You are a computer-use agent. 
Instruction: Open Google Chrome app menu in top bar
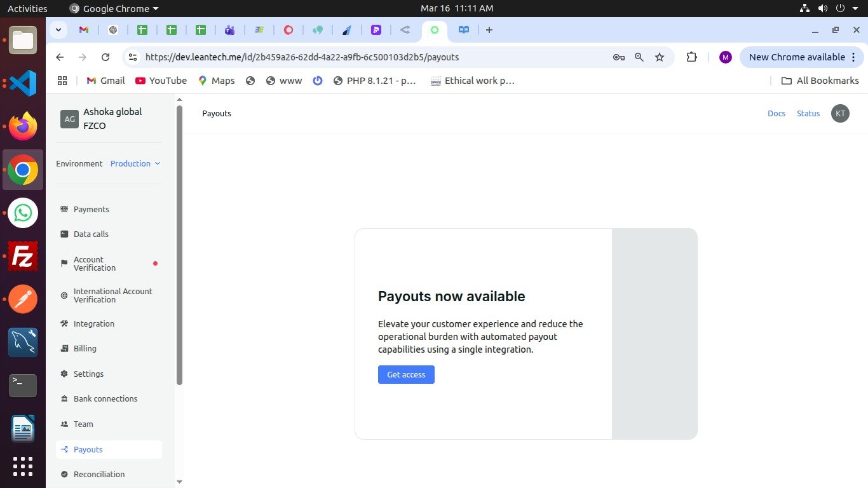114,8
